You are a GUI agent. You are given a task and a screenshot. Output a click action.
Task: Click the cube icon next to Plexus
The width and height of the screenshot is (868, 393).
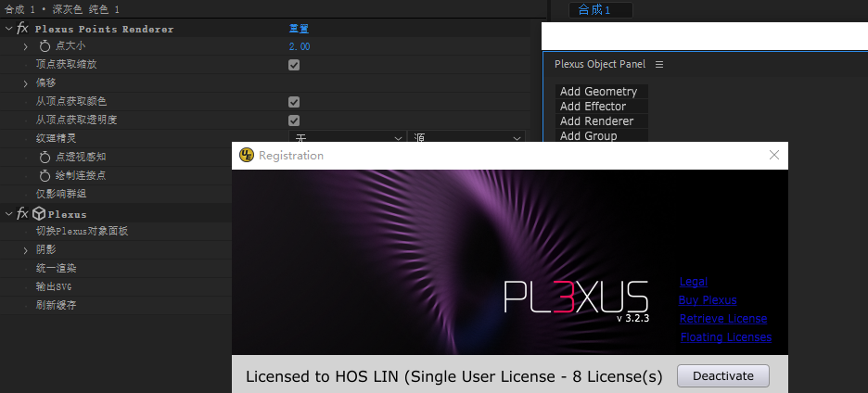39,214
